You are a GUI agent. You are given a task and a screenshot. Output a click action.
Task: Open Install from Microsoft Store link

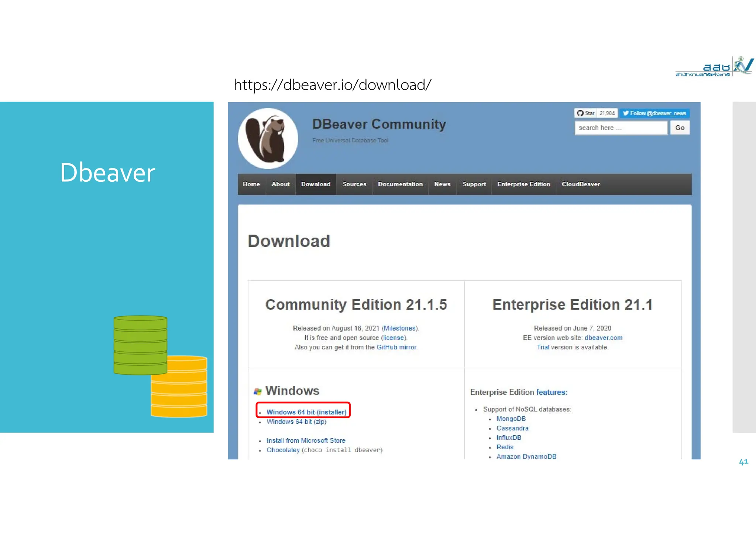306,440
